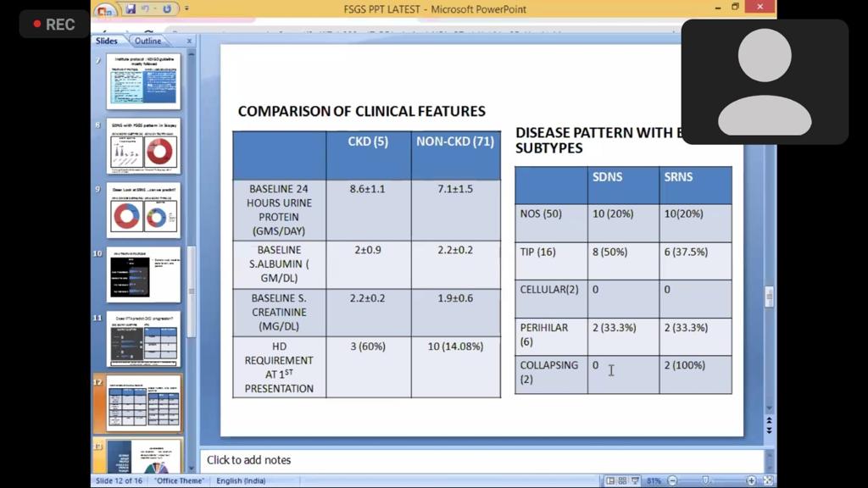Close the slides pane
This screenshot has height=488, width=868.
(189, 41)
